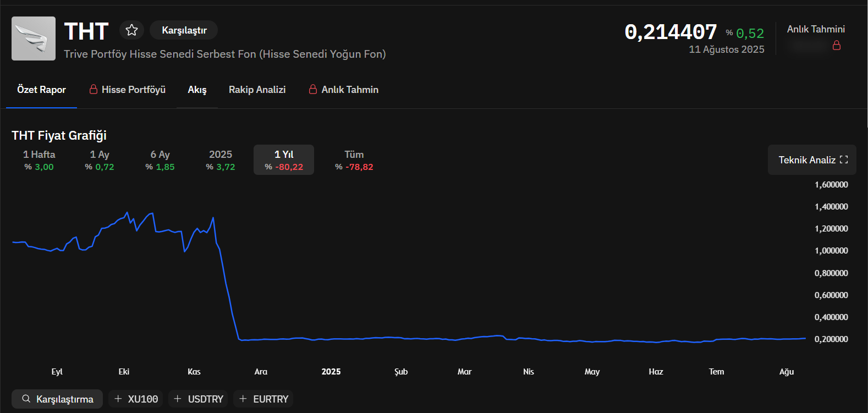Select the 1 Hafta chart range

click(39, 160)
